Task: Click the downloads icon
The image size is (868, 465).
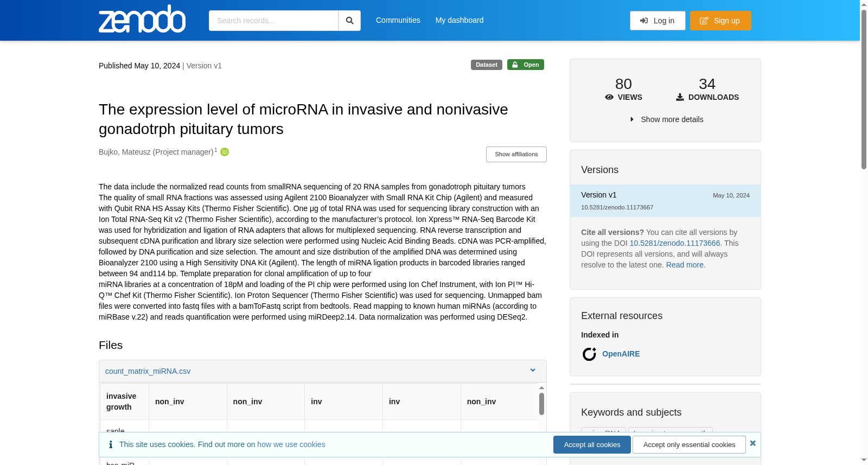Action: [x=680, y=97]
